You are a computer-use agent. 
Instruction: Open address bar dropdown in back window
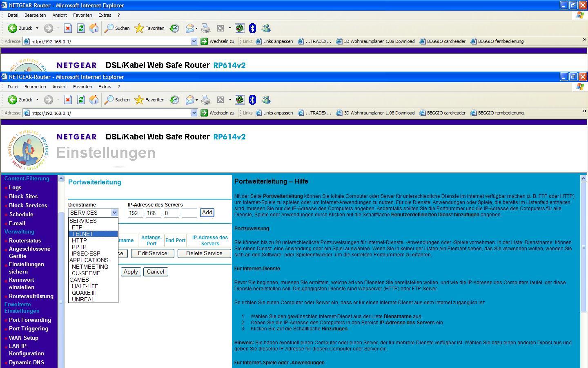coord(194,41)
